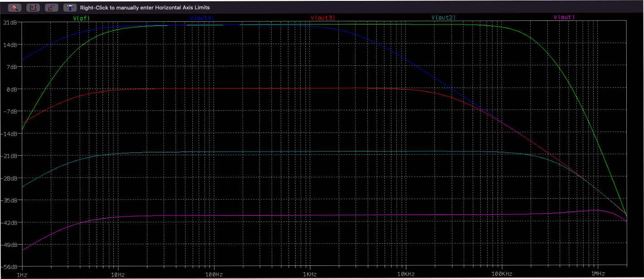Open the control panel hammer icon

[70, 7]
